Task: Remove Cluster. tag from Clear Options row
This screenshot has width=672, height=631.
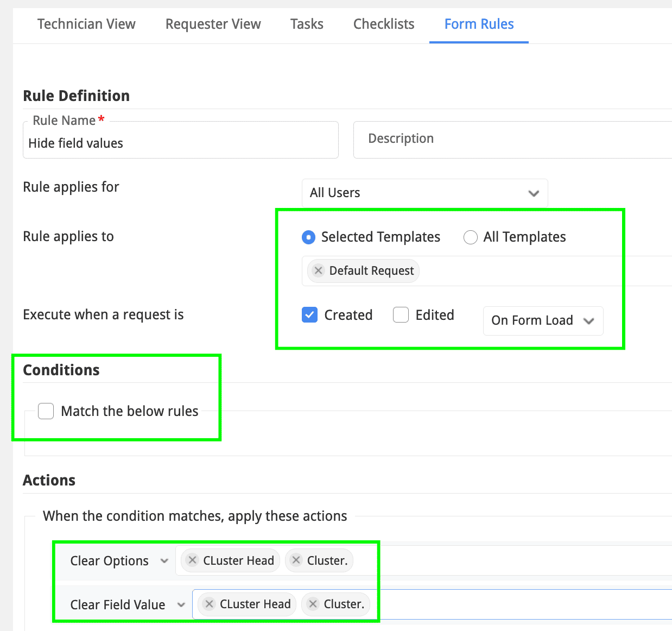Action: click(x=296, y=560)
